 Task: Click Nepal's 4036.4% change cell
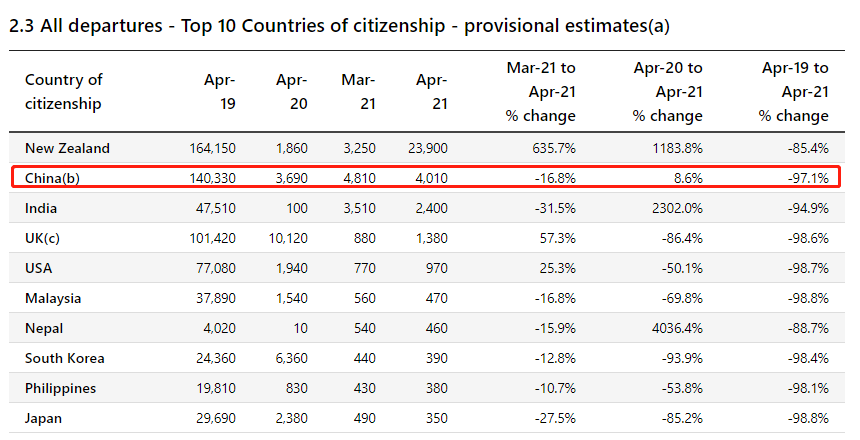(x=674, y=328)
